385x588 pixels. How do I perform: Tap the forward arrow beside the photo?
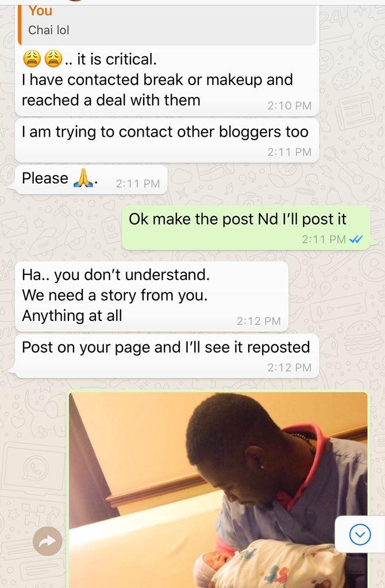47,541
